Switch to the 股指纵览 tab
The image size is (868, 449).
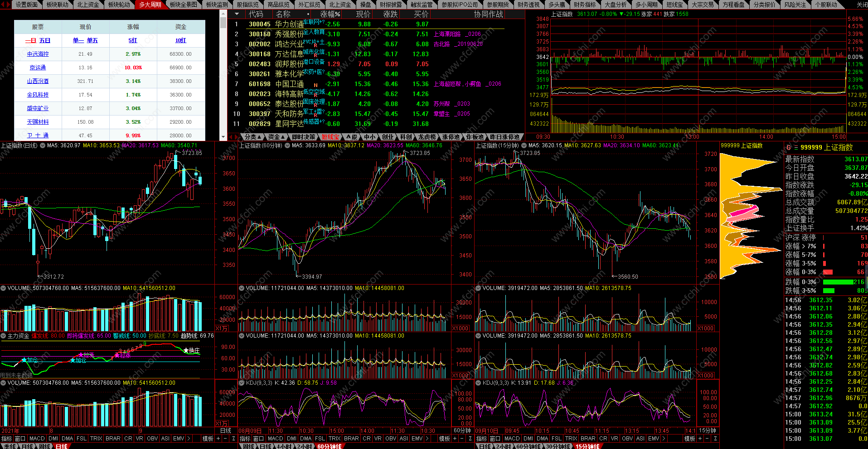[247, 5]
